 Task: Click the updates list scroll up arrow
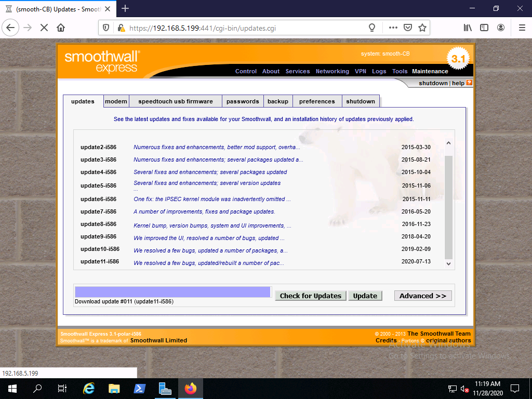coord(448,143)
